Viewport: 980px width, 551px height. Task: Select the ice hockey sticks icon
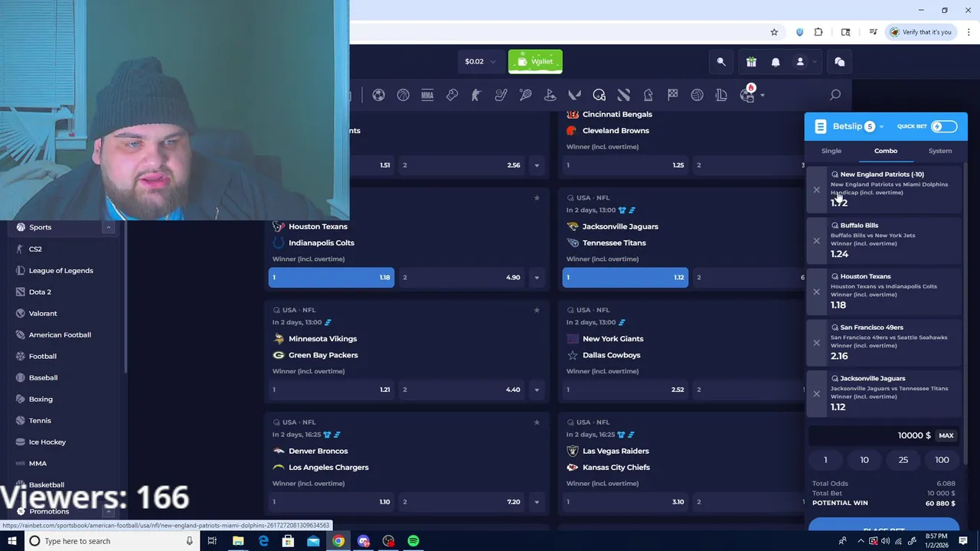(501, 95)
